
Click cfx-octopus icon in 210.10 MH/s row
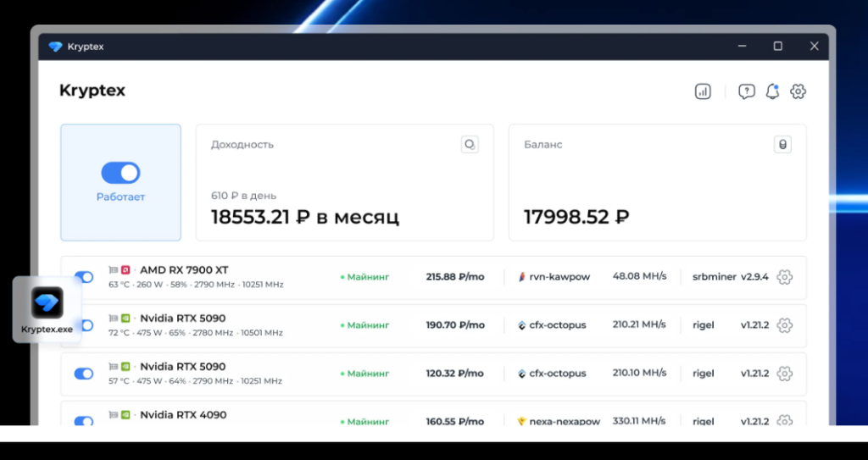(x=521, y=373)
